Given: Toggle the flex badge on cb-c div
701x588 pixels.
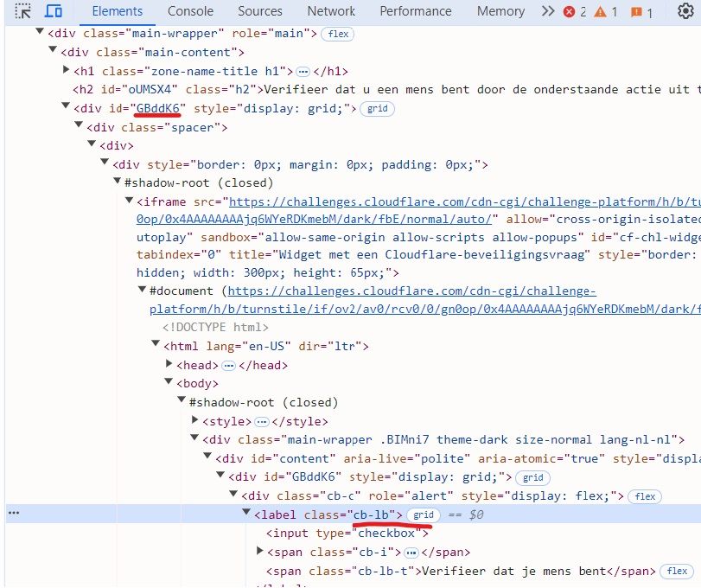Looking at the screenshot, I should pos(644,496).
